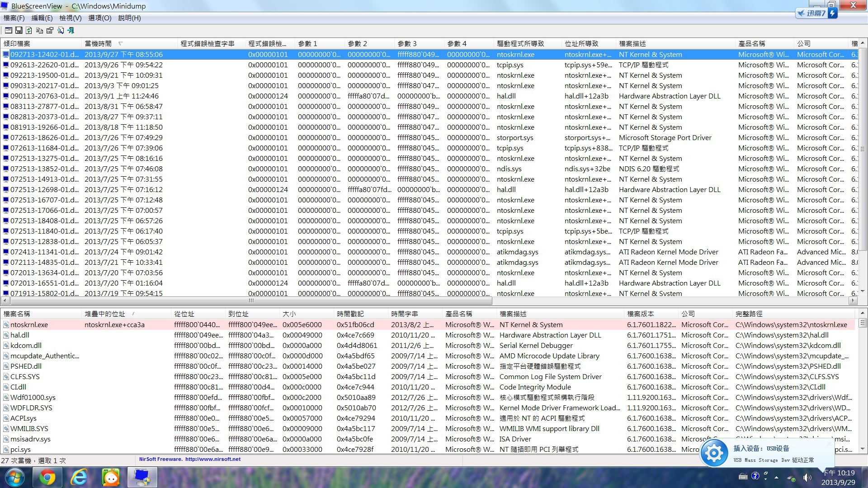Image resolution: width=868 pixels, height=488 pixels.
Task: Open the 說明(H) menu
Action: click(129, 18)
